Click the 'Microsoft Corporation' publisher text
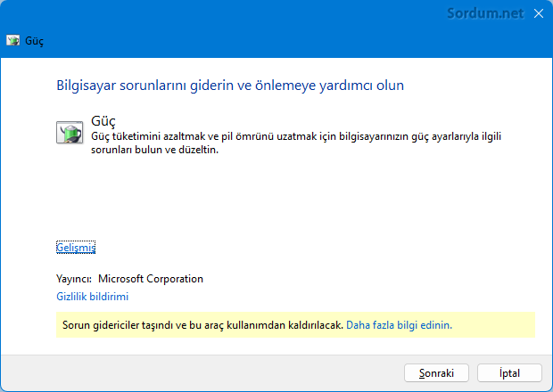 pos(151,279)
